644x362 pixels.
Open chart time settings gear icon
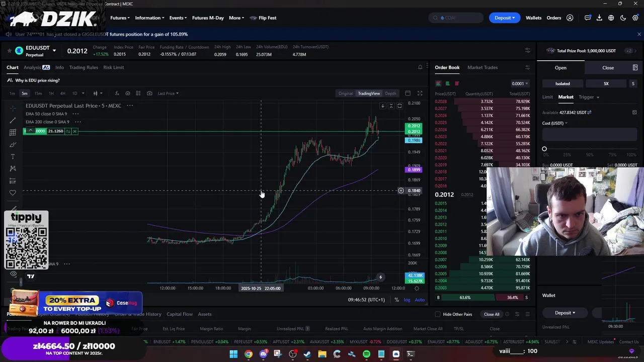pyautogui.click(x=417, y=288)
